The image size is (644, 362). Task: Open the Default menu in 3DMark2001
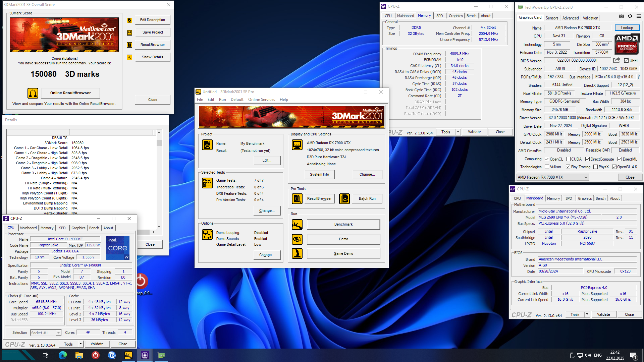point(237,100)
